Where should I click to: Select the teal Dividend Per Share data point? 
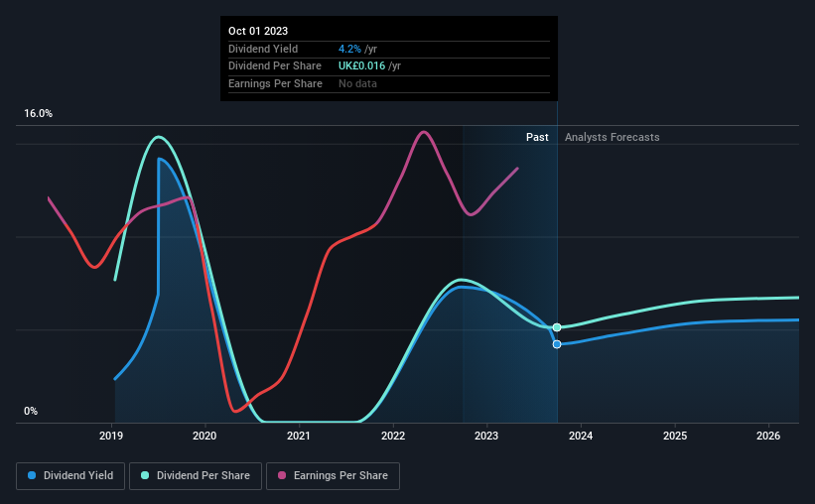pyautogui.click(x=557, y=327)
